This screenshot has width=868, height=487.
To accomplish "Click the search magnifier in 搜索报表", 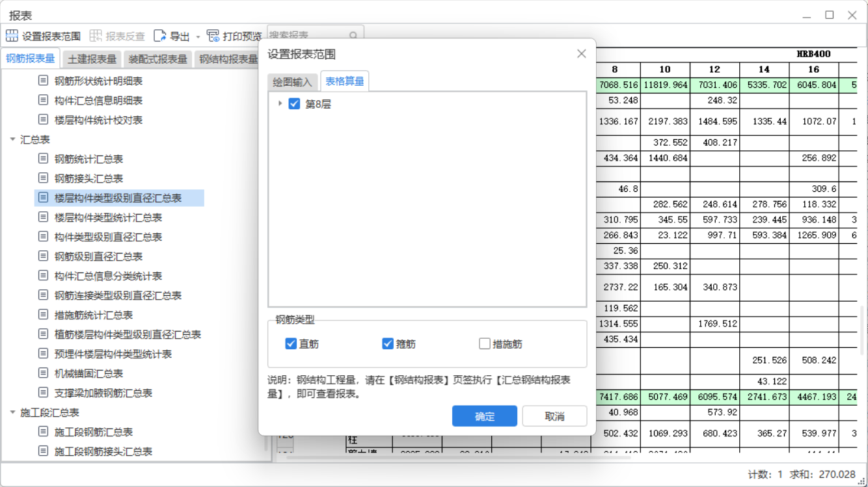I will coord(353,36).
